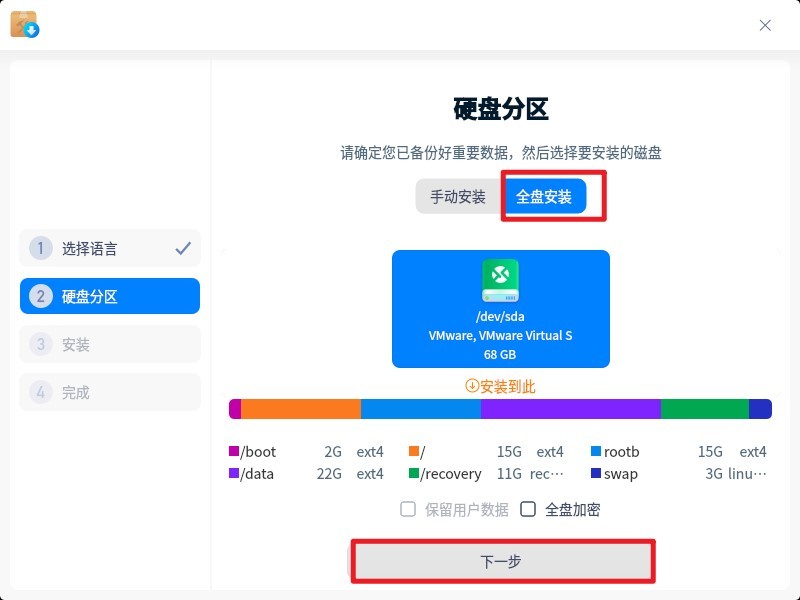Click the dark blue swap bar segment
This screenshot has height=600, width=800.
[760, 409]
